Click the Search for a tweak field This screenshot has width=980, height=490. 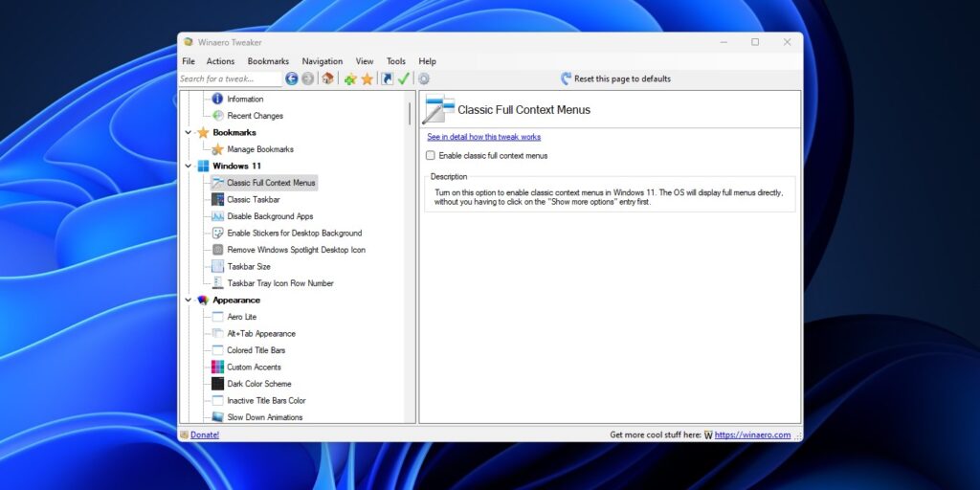coord(231,78)
